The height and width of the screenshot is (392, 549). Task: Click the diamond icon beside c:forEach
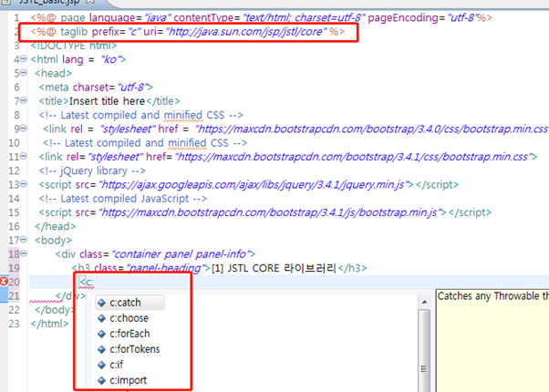101,334
